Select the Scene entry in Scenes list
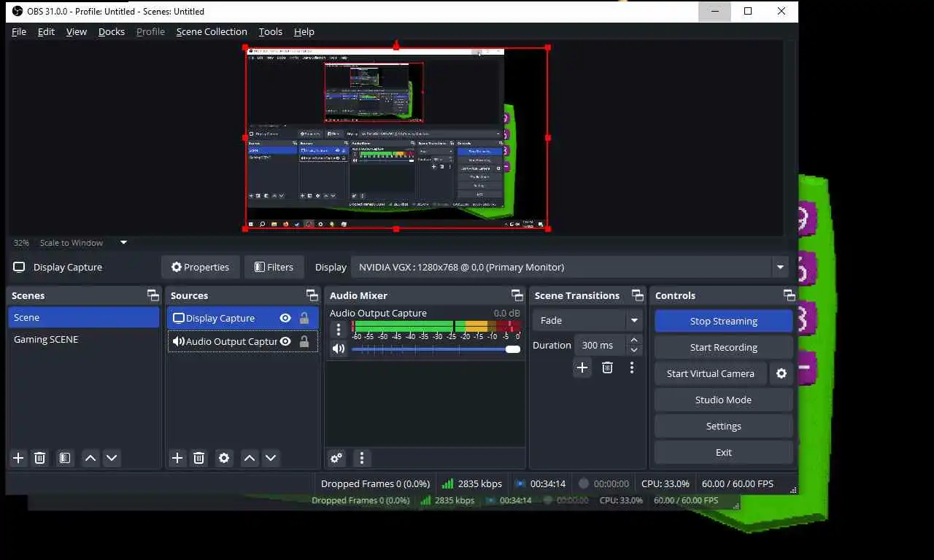 (83, 317)
